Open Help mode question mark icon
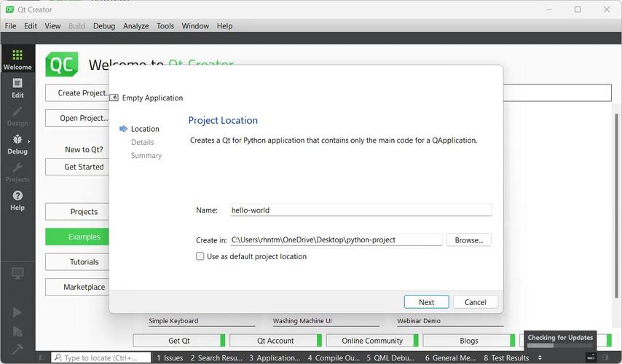622x364 pixels. tap(17, 200)
